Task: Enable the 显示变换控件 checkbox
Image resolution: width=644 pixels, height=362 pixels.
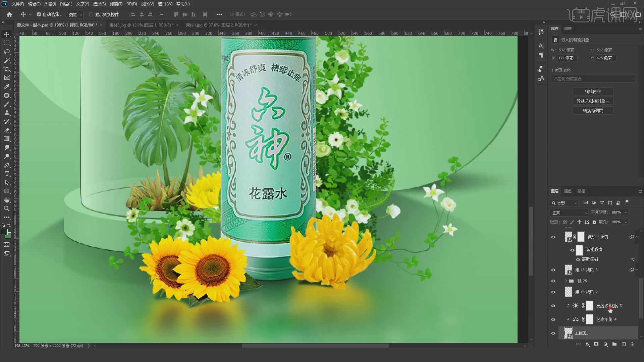Action: [91, 14]
